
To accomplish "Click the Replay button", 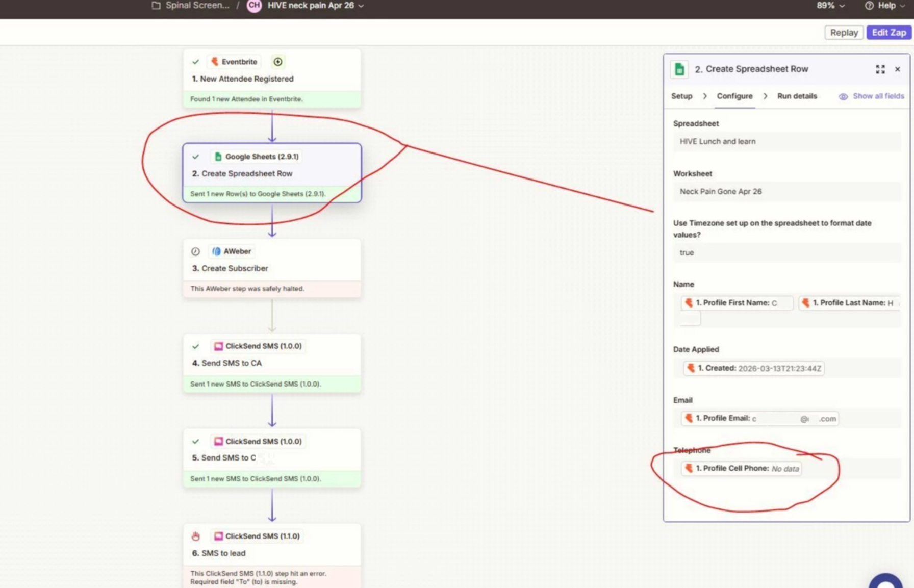I will [844, 33].
